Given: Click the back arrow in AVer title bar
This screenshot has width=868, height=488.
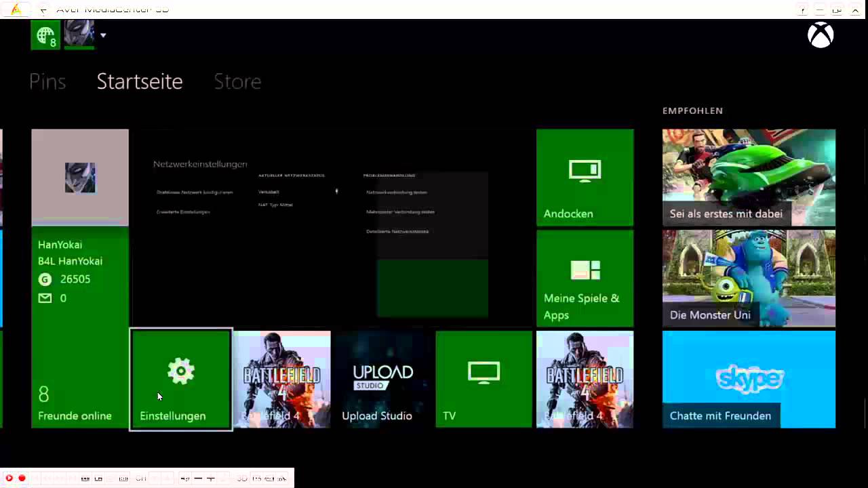Looking at the screenshot, I should click(x=43, y=9).
